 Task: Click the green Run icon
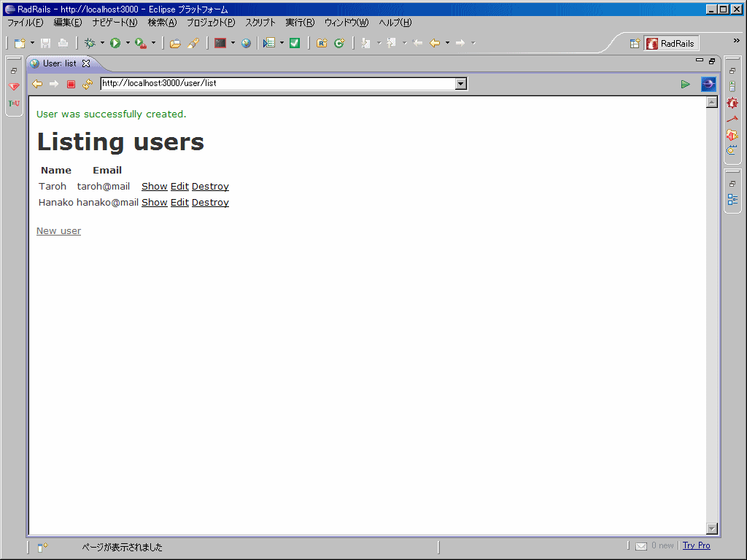coord(115,43)
